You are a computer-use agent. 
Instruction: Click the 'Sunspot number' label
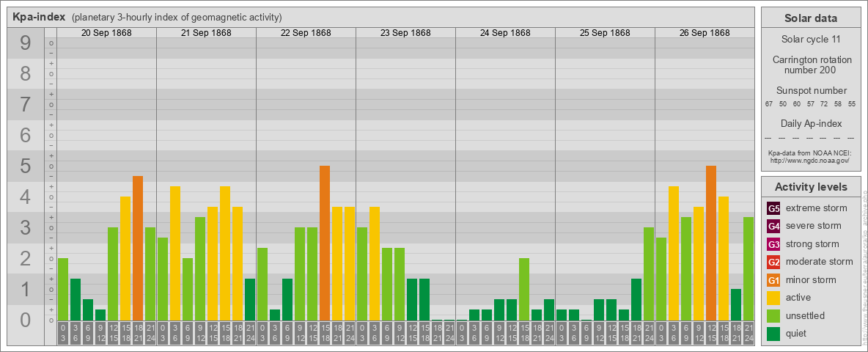tap(811, 91)
